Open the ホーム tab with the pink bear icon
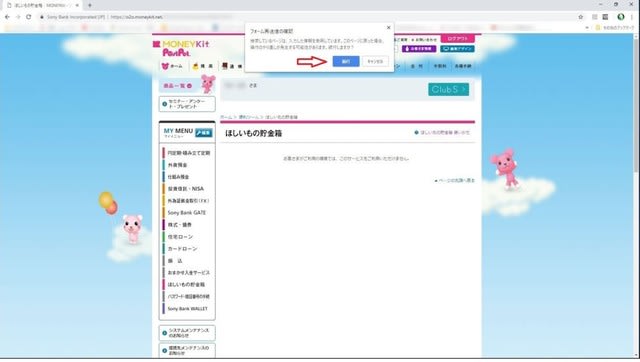Screen dimensions: 640x362 coord(172,66)
